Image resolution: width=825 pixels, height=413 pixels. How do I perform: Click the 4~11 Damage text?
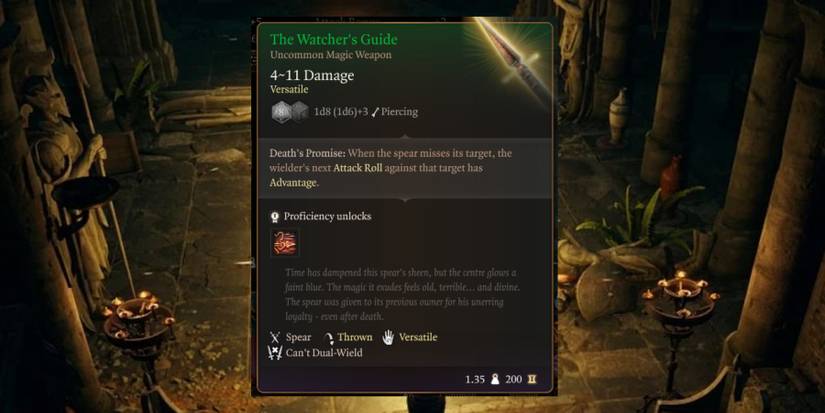pos(312,75)
